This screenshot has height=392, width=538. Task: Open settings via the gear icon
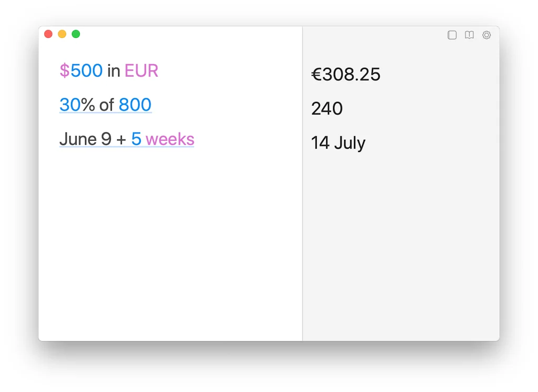487,35
